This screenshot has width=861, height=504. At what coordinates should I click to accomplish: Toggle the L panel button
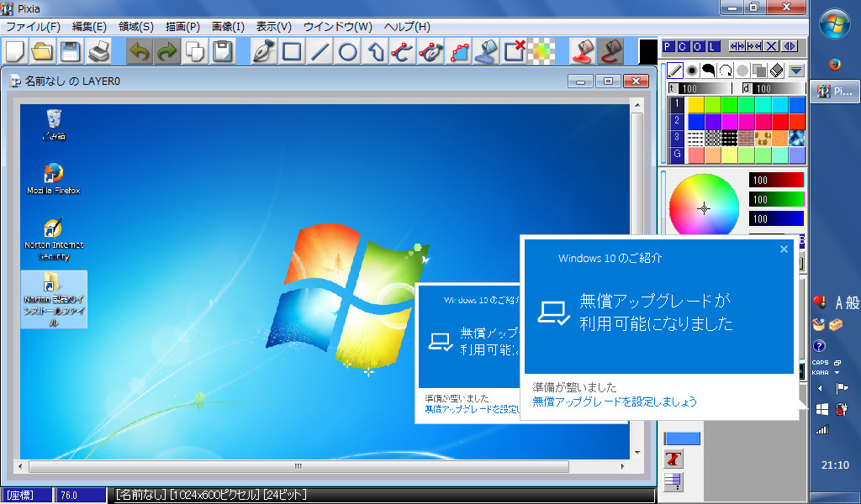[x=712, y=46]
